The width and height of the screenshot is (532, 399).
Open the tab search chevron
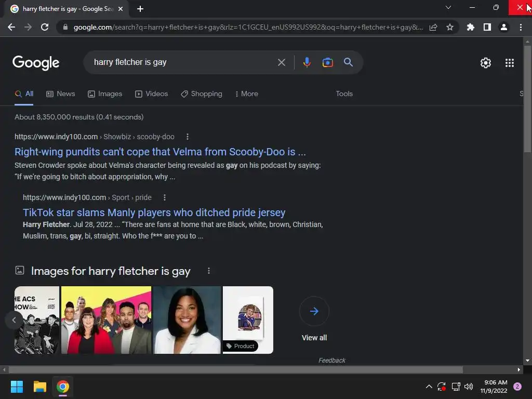(448, 7)
